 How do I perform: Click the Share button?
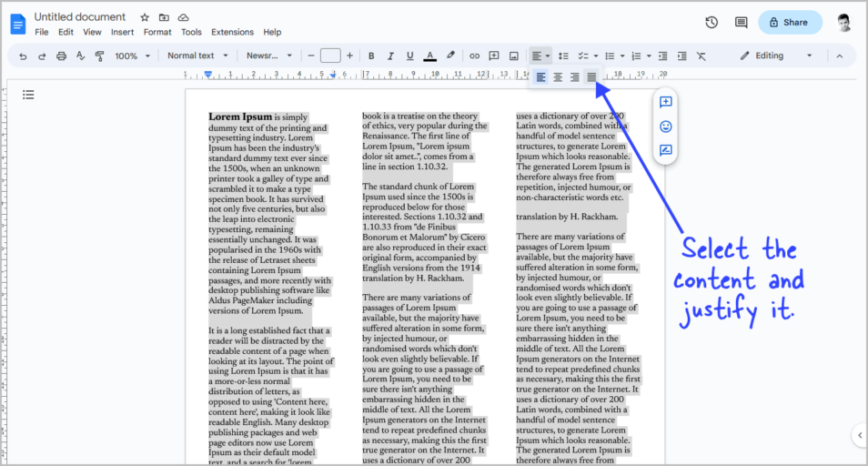click(790, 22)
